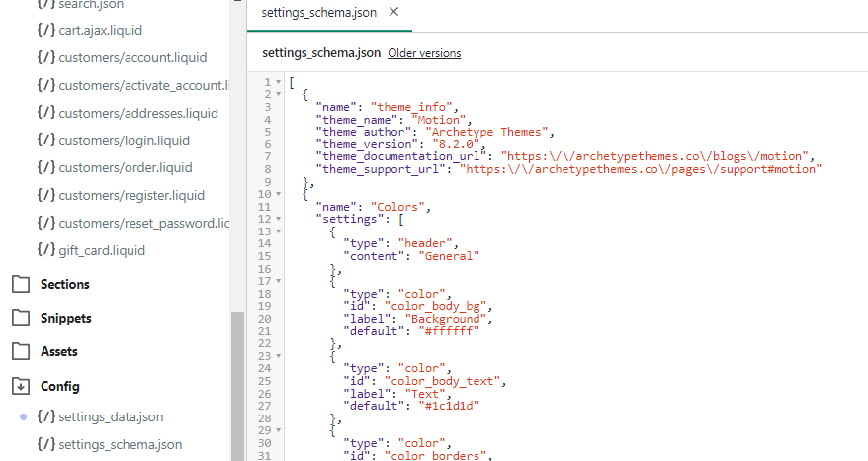
Task: Collapse the Config folder
Action: coord(59,386)
